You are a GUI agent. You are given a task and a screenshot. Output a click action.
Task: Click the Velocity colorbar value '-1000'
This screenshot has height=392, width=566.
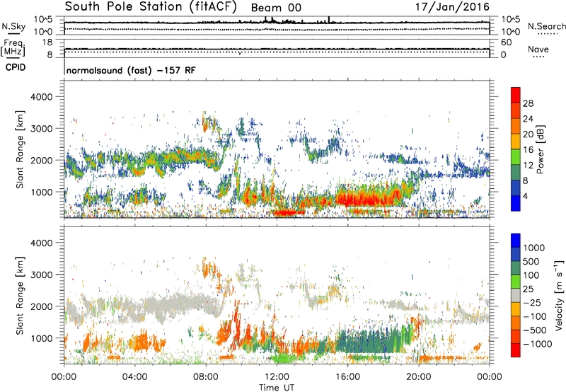(538, 344)
